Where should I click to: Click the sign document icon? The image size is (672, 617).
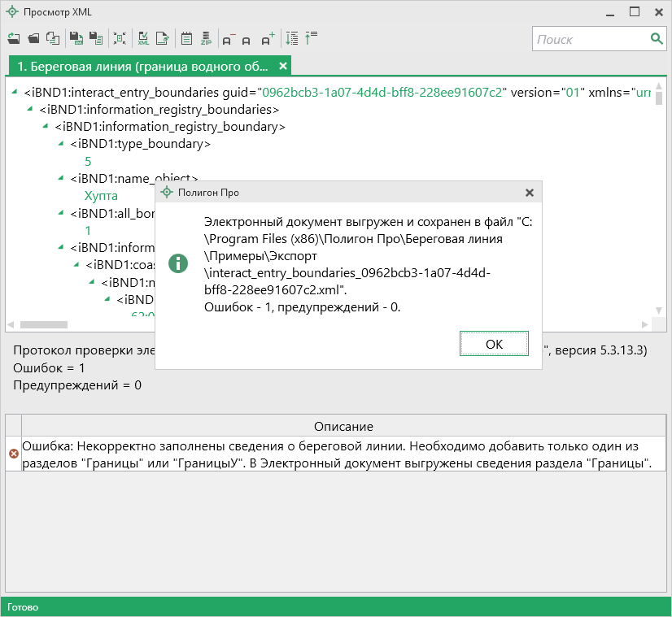163,38
